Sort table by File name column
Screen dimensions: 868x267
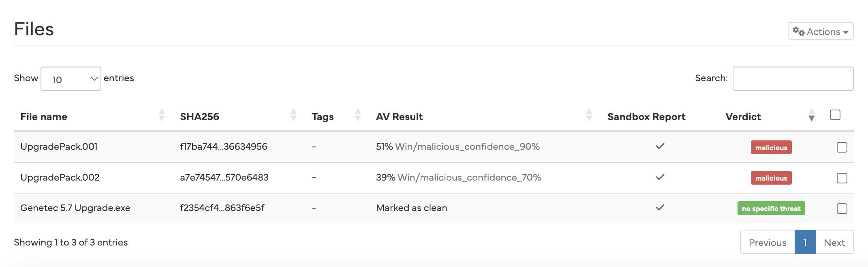(162, 115)
